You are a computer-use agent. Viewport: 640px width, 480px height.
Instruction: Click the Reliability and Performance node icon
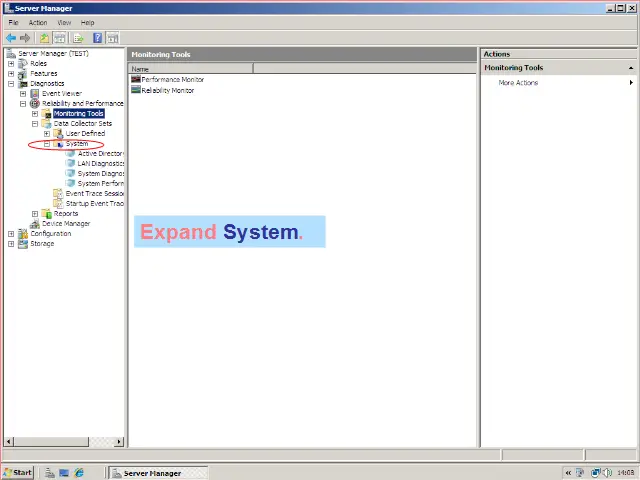35,104
